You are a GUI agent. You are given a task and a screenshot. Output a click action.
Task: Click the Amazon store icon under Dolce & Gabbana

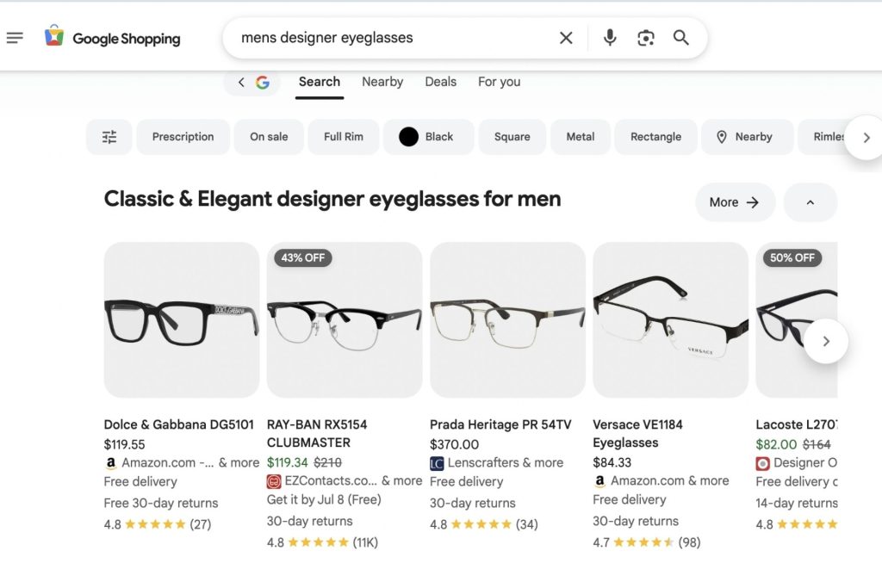[111, 462]
